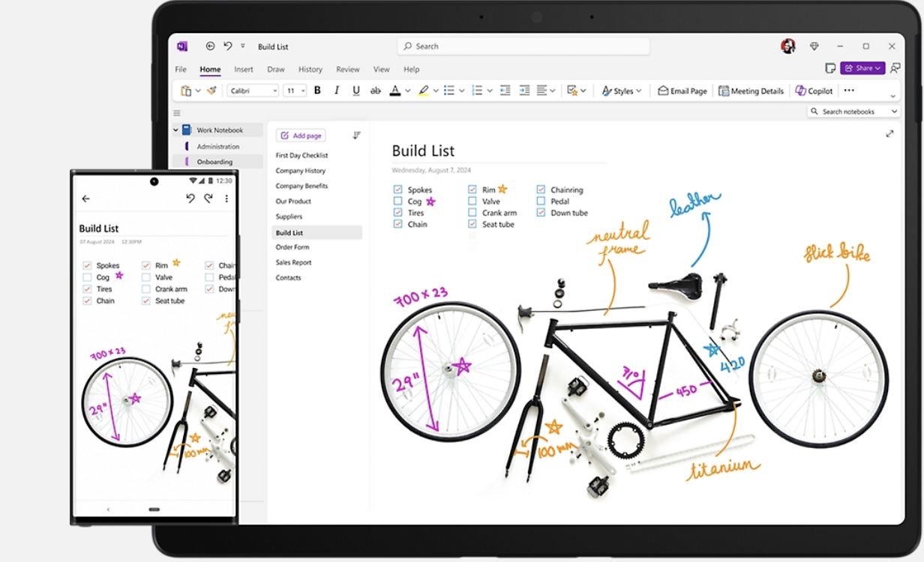Toggle Underline formatting in the ribbon

click(356, 91)
